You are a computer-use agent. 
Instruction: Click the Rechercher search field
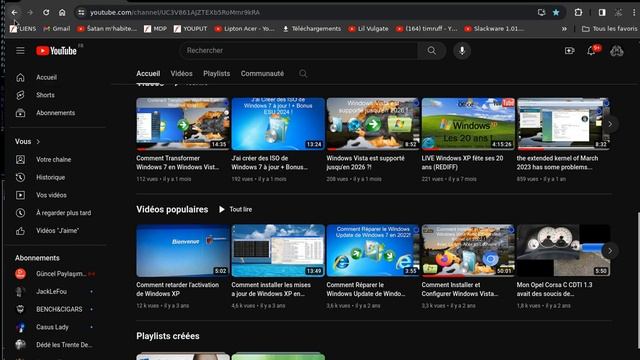click(298, 51)
